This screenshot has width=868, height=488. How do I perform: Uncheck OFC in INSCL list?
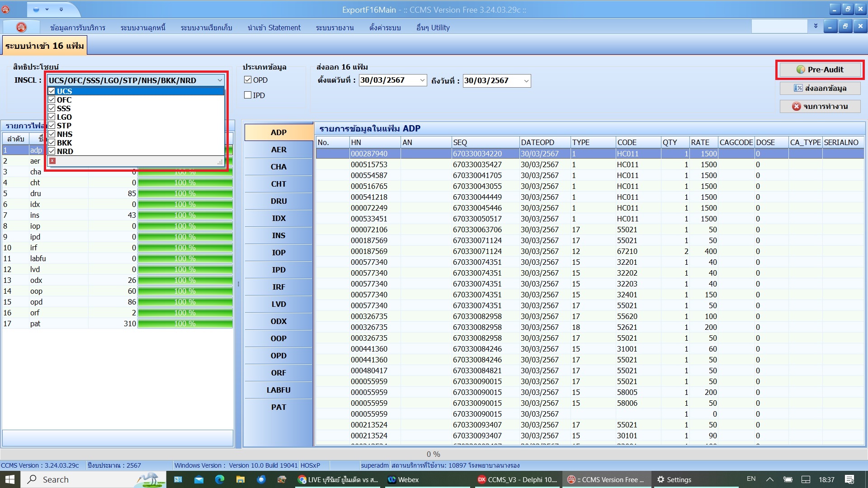pyautogui.click(x=52, y=100)
